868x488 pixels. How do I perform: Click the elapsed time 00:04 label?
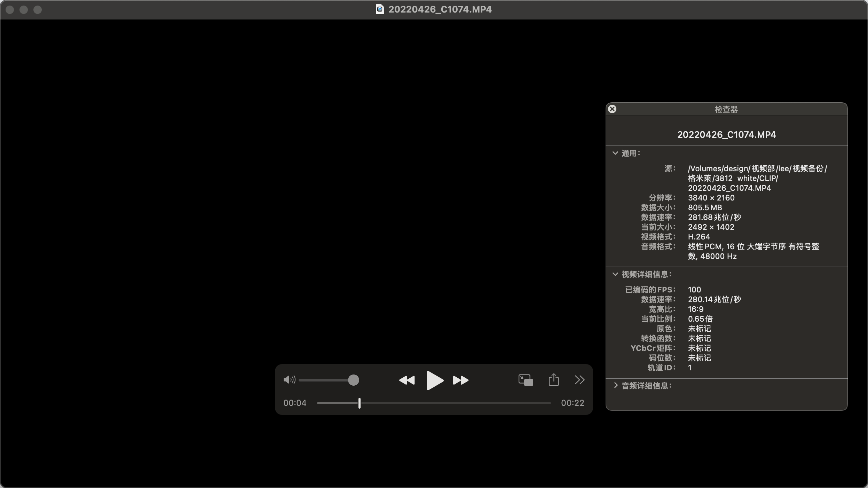[x=295, y=403]
